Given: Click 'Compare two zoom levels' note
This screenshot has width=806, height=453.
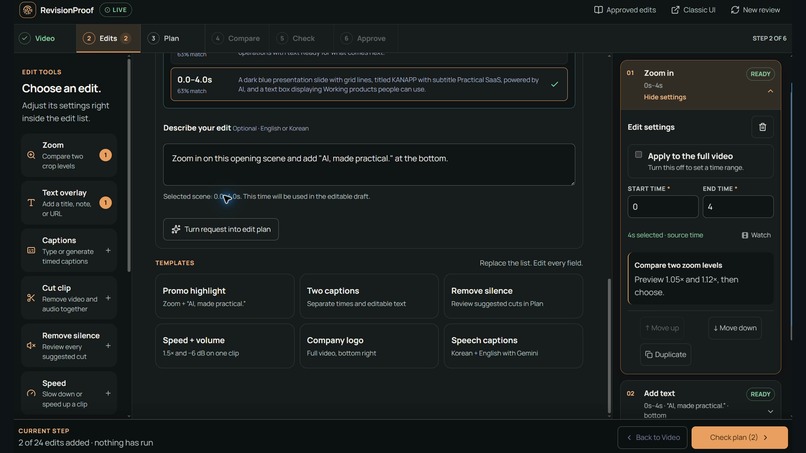Looking at the screenshot, I should (x=701, y=279).
